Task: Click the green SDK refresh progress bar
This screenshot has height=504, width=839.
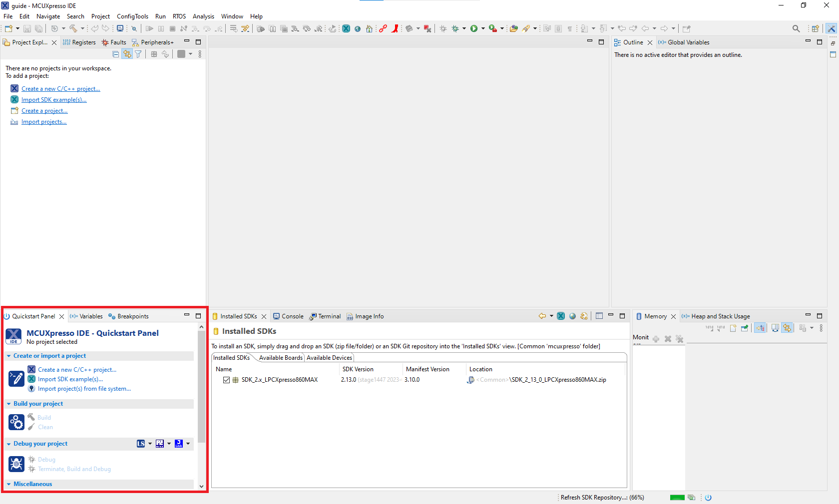Action: (x=677, y=498)
